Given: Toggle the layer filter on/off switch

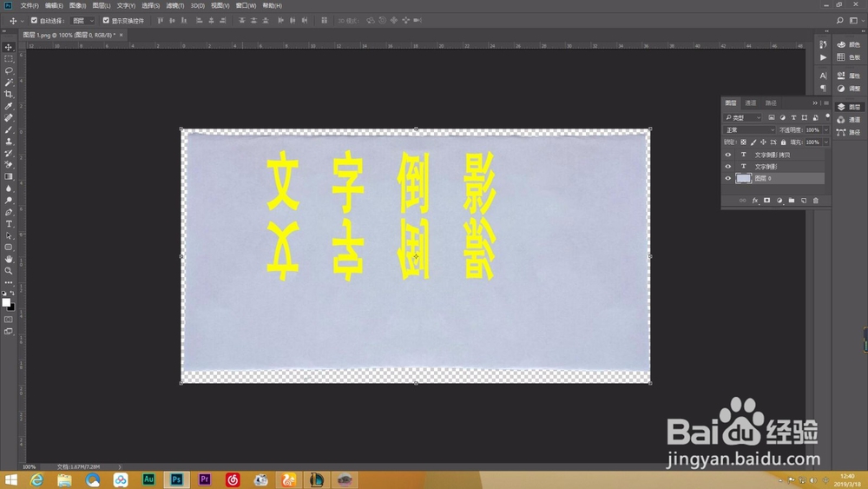Looking at the screenshot, I should (827, 117).
